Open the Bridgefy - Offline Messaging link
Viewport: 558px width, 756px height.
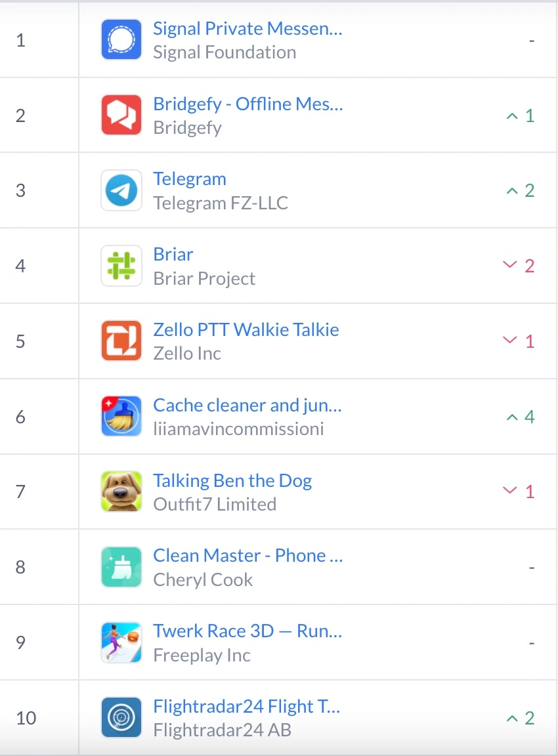247,104
